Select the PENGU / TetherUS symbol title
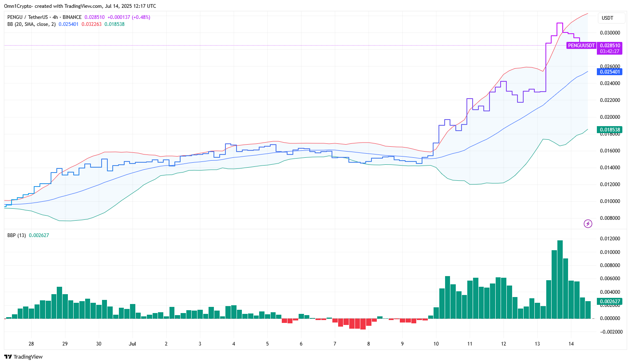 pos(44,17)
